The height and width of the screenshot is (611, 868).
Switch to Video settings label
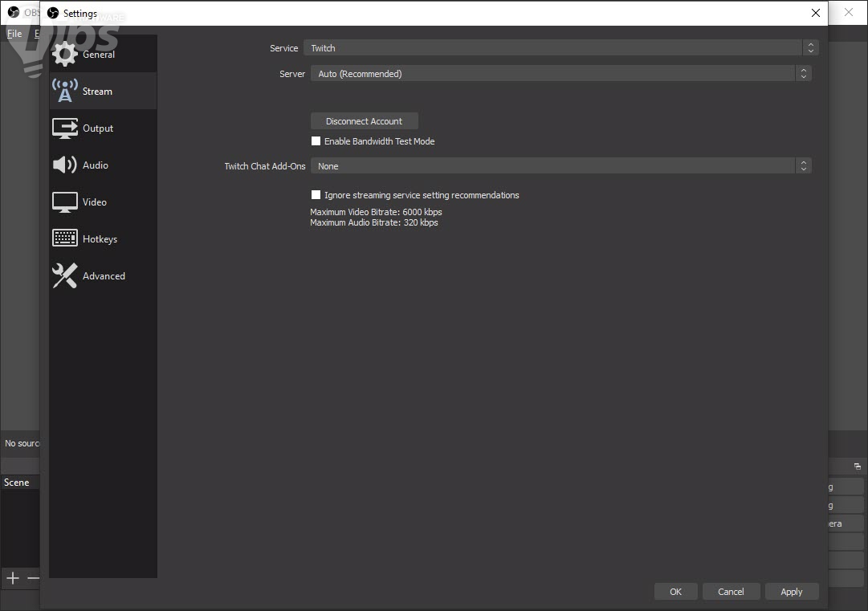click(x=95, y=202)
